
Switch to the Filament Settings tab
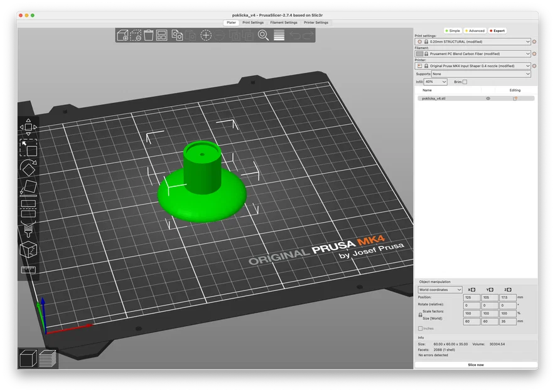click(284, 23)
